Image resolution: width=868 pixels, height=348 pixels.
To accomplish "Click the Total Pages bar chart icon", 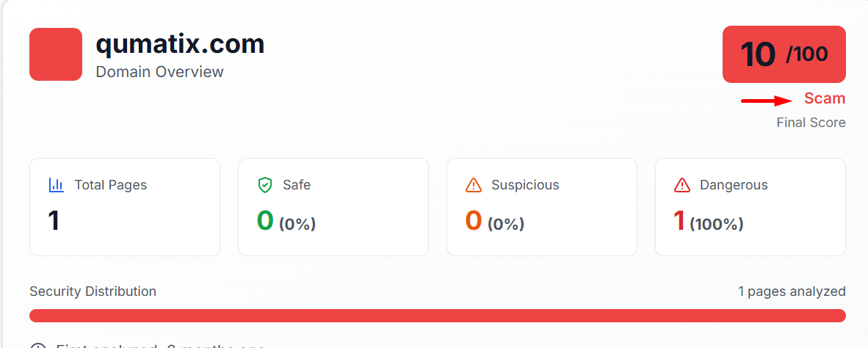I will coord(57,185).
